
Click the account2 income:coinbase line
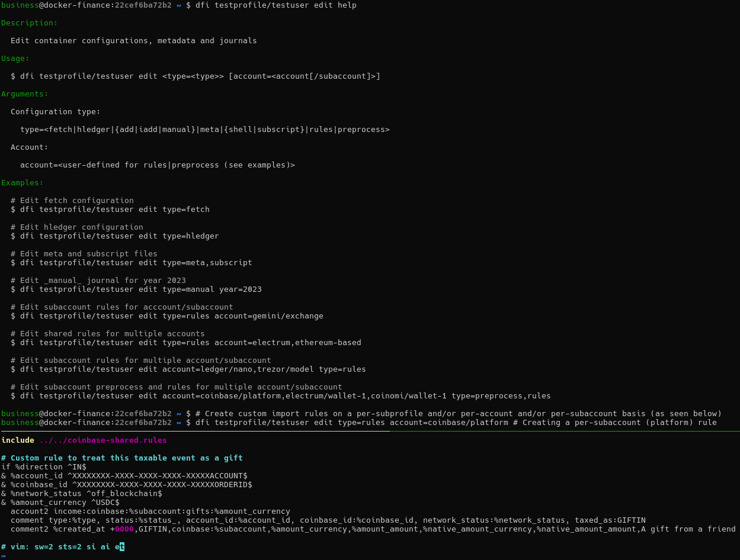click(150, 511)
